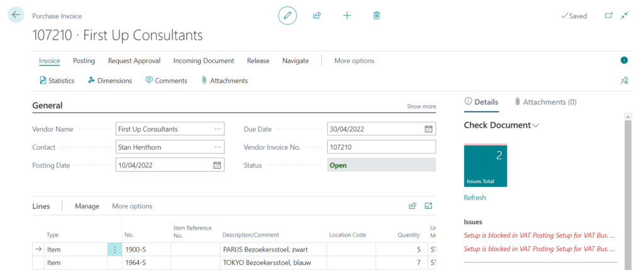Viewport: 644px width, 270px height.
Task: Open calendar picker for Due Date
Action: tap(428, 129)
